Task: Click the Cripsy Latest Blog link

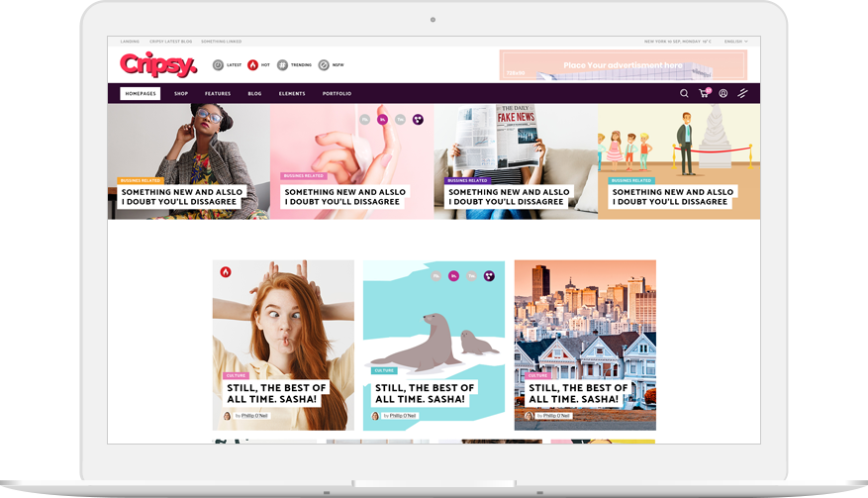Action: coord(171,42)
